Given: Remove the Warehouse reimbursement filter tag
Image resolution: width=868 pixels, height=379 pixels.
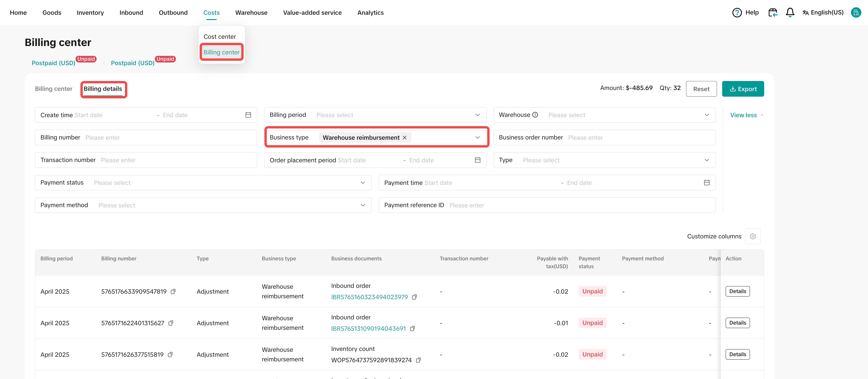Looking at the screenshot, I should (x=405, y=138).
